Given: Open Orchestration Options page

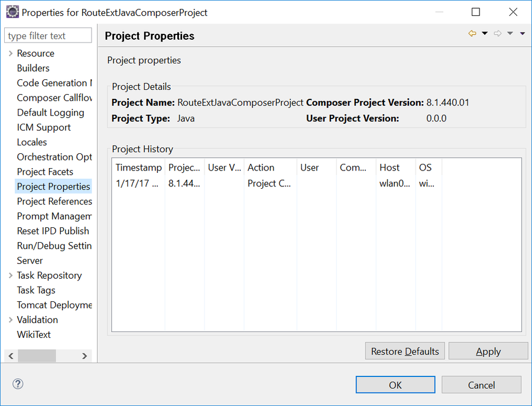Looking at the screenshot, I should [54, 157].
